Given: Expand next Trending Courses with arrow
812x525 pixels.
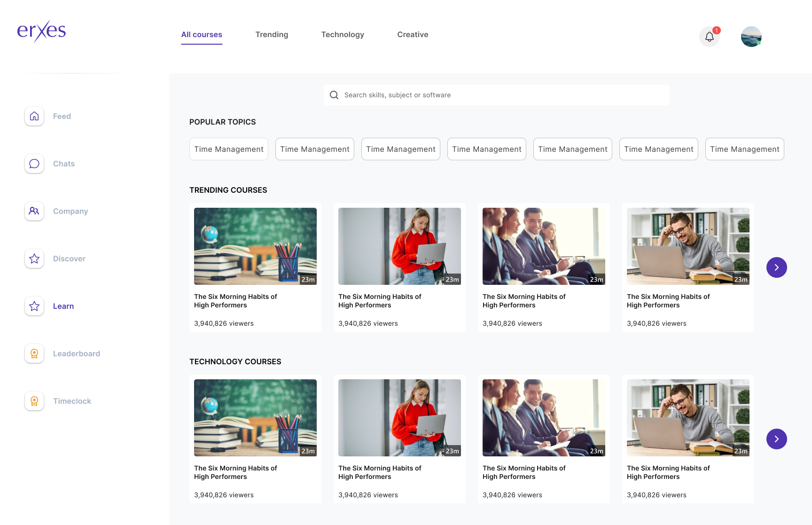Looking at the screenshot, I should (776, 267).
